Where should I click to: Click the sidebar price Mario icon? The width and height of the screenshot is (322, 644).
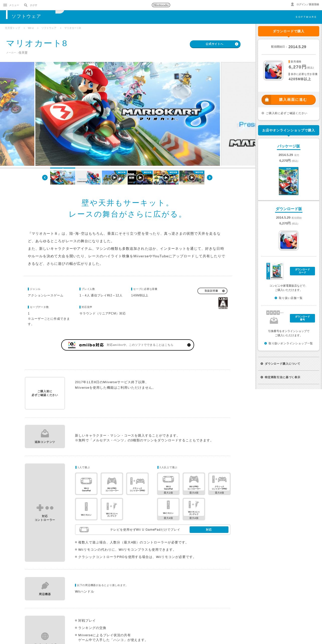pos(273,70)
